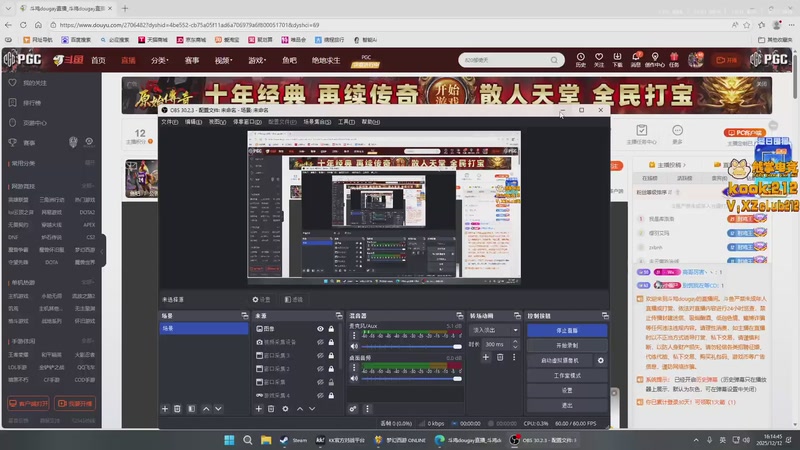
Task: Open virtual camera settings gear icon
Action: pos(601,360)
